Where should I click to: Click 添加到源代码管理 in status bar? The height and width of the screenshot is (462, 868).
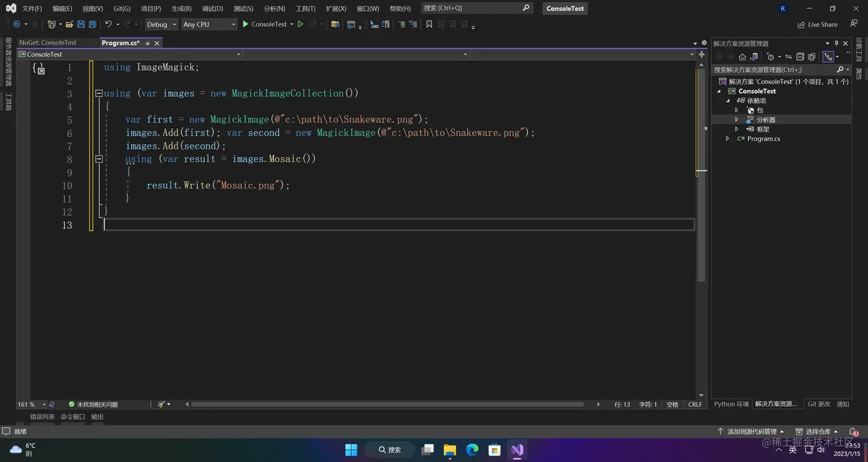[751, 432]
